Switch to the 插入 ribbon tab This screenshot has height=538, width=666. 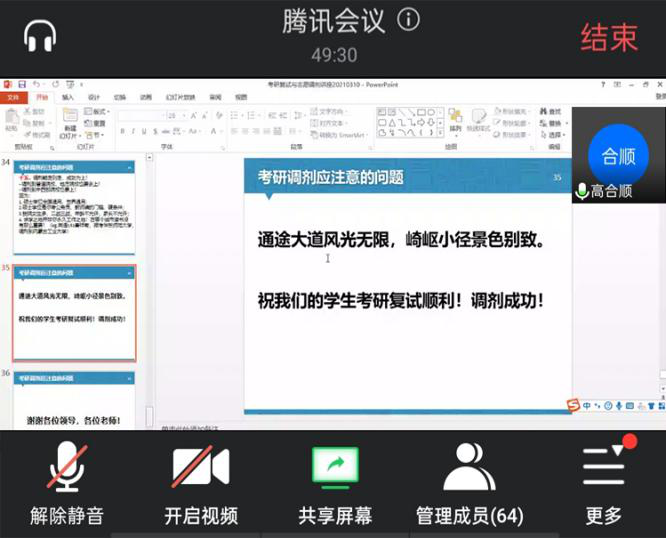coord(68,98)
